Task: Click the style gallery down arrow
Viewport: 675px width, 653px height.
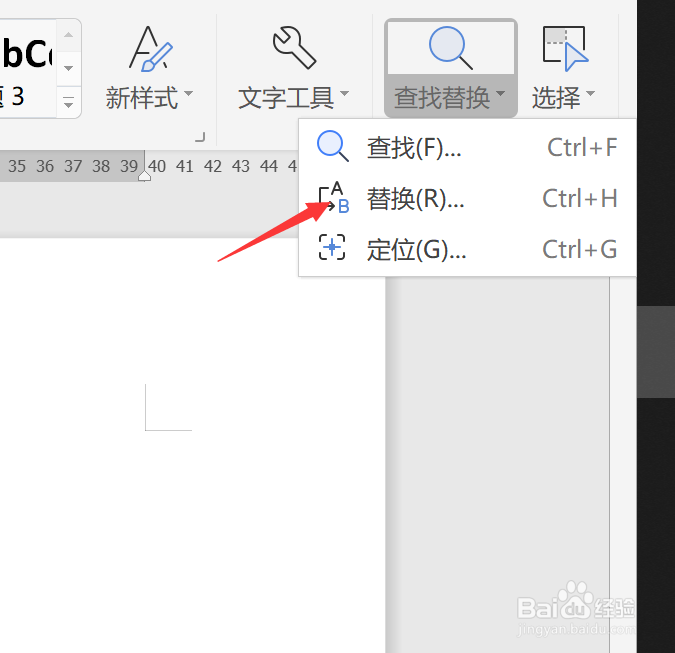Action: [68, 68]
